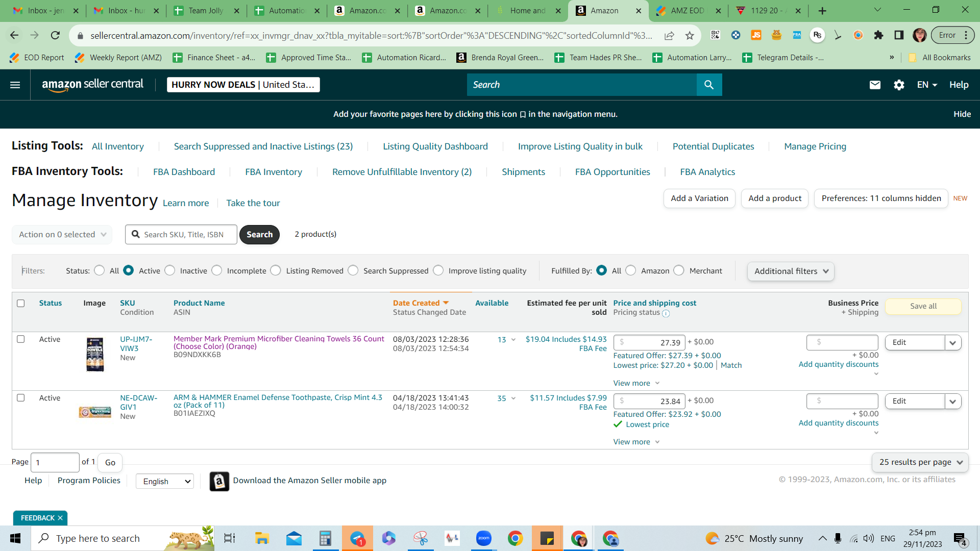Screen dimensions: 980x551
Task: Open the browser extensions puzzle icon
Action: click(x=878, y=35)
